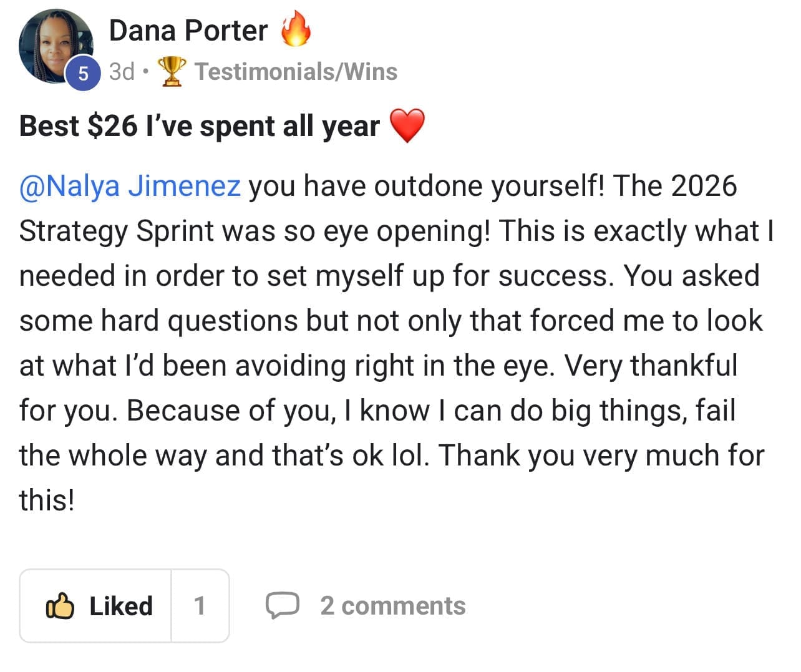View the like count of 1
The height and width of the screenshot is (672, 801).
[x=200, y=606]
